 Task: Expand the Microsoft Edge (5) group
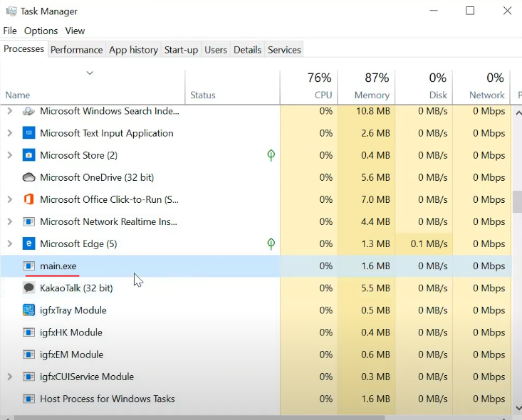tap(10, 243)
